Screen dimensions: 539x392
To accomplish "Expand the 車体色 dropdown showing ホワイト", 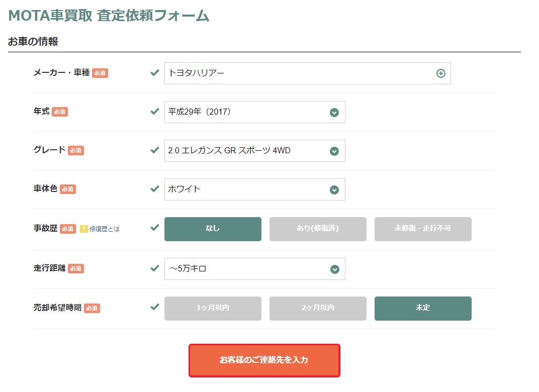I will point(255,189).
